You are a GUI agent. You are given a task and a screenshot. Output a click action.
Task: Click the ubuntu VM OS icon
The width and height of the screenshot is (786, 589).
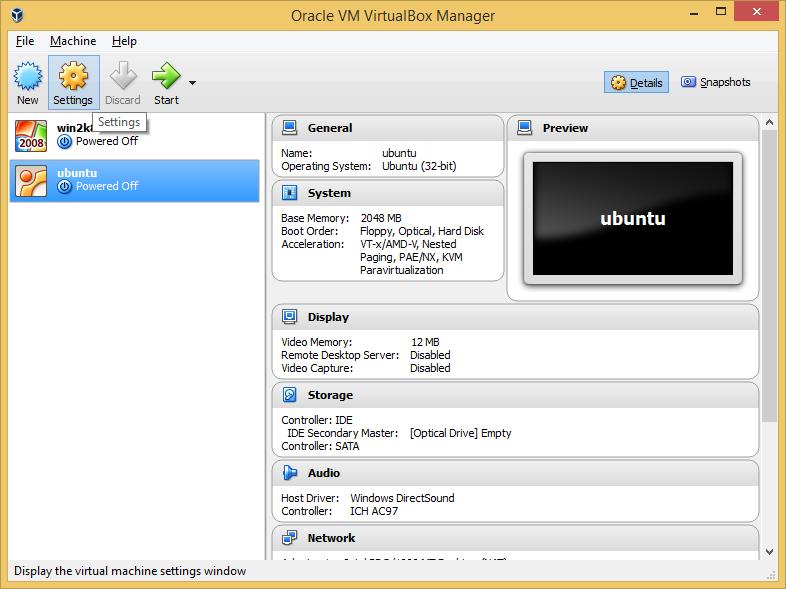pyautogui.click(x=31, y=180)
